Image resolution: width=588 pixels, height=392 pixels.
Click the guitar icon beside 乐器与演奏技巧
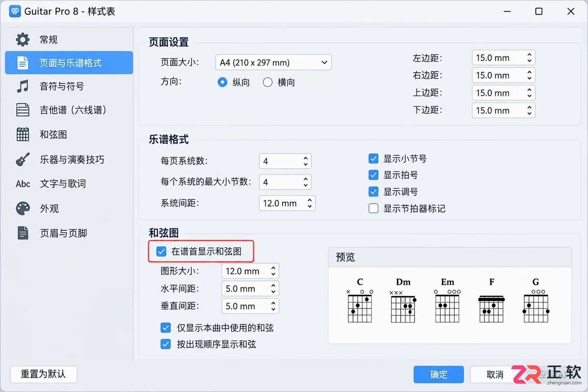coord(23,159)
